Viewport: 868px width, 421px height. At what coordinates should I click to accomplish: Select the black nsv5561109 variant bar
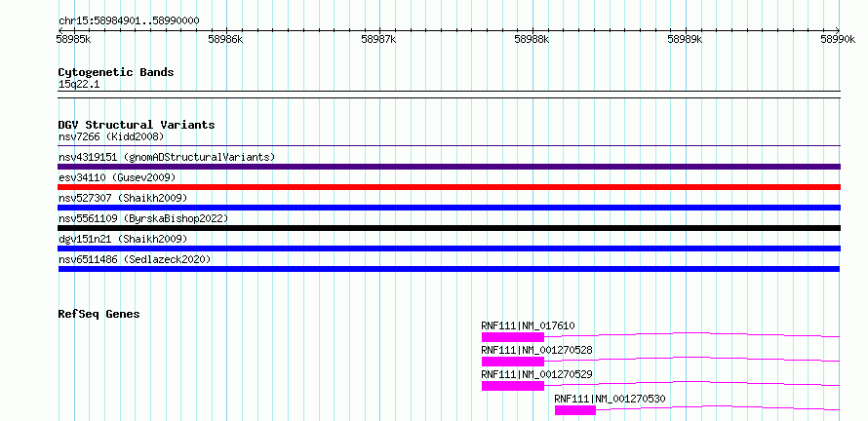point(450,228)
